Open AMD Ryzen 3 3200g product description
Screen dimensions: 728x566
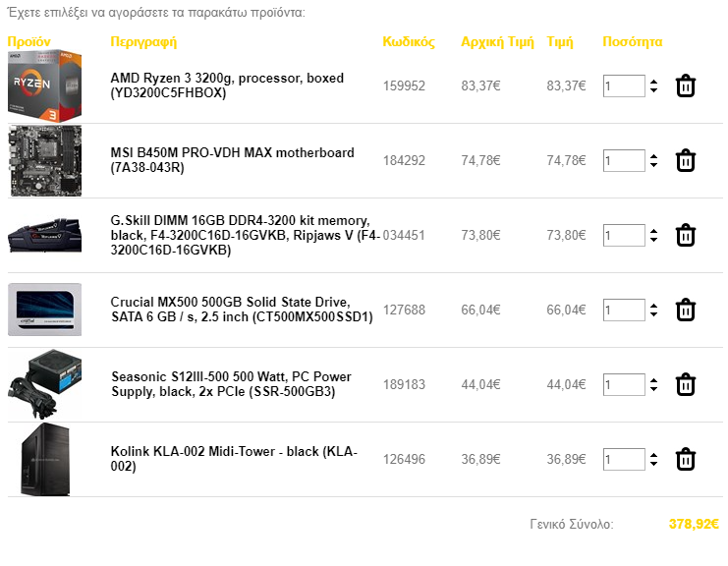tap(227, 85)
